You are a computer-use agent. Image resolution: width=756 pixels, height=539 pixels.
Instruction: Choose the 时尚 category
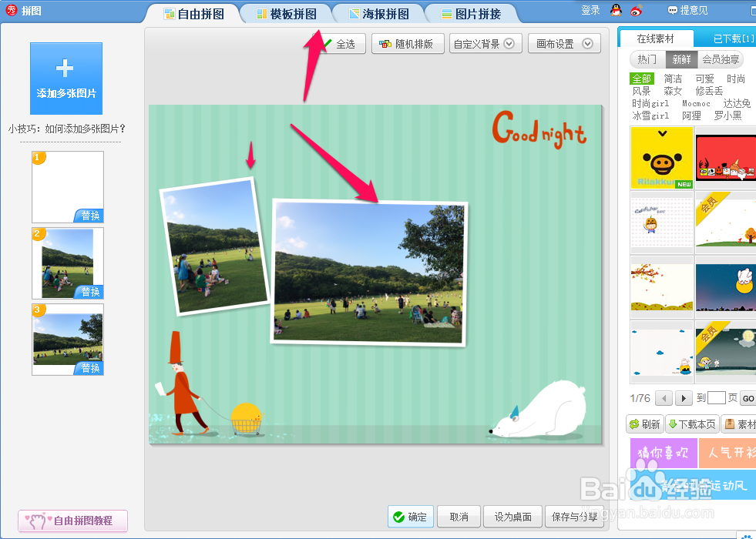coord(736,79)
